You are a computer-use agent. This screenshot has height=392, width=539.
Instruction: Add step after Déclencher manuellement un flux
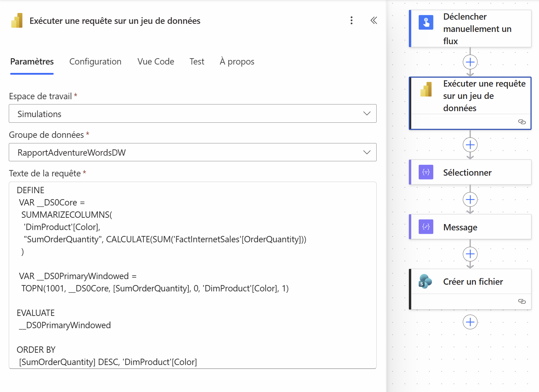click(x=470, y=62)
